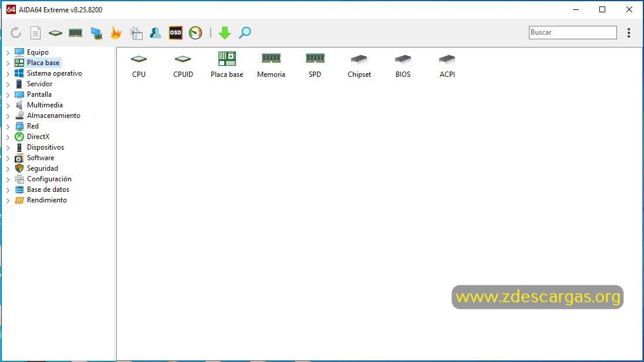Viewport: 644px width, 362px height.
Task: Expand the Placa base tree node arrow
Action: [8, 63]
